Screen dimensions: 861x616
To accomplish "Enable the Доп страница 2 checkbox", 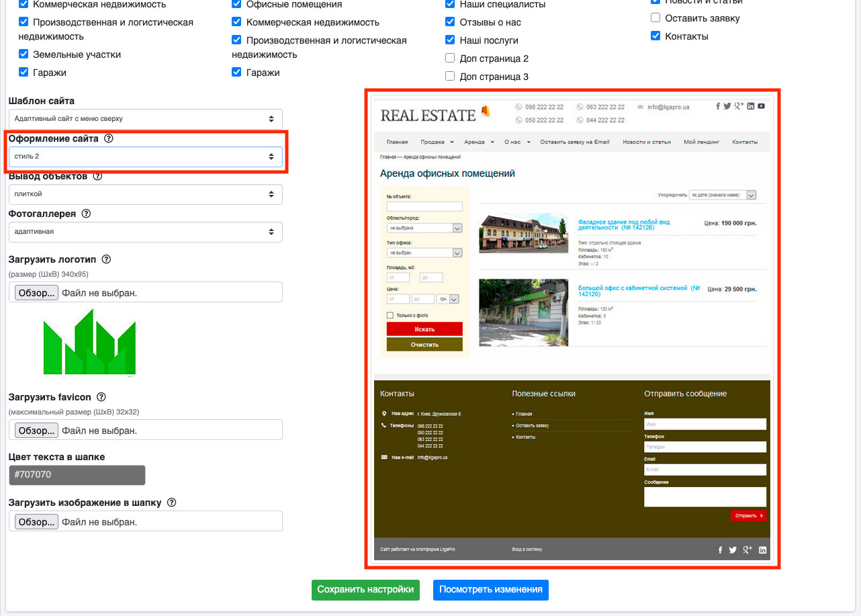I will click(x=450, y=58).
